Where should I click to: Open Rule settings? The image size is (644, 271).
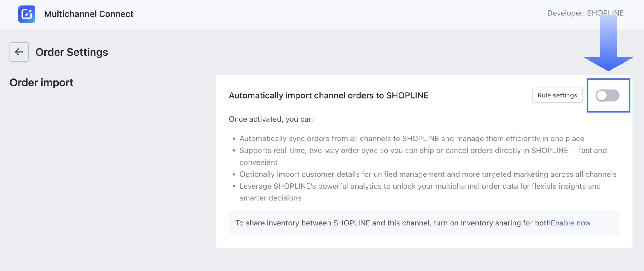[x=557, y=95]
